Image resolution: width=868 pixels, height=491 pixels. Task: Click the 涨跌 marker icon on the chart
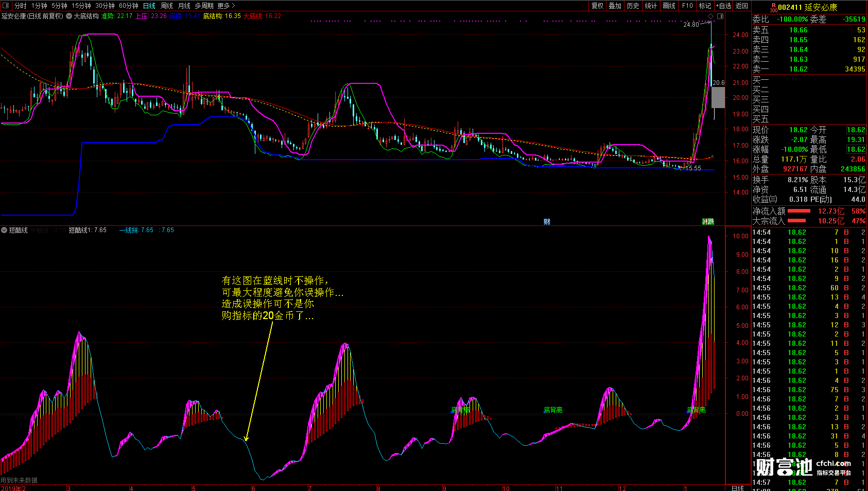708,222
